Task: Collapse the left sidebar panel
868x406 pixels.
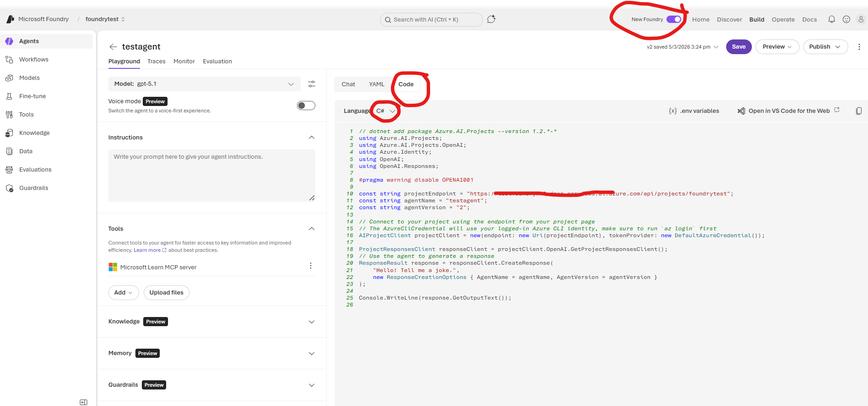Action: tap(84, 402)
